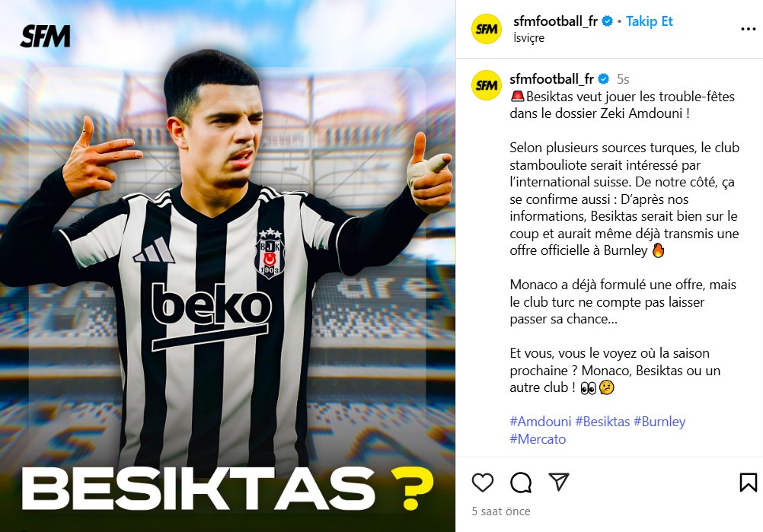Open the #Amdouni hashtag

pos(540,422)
